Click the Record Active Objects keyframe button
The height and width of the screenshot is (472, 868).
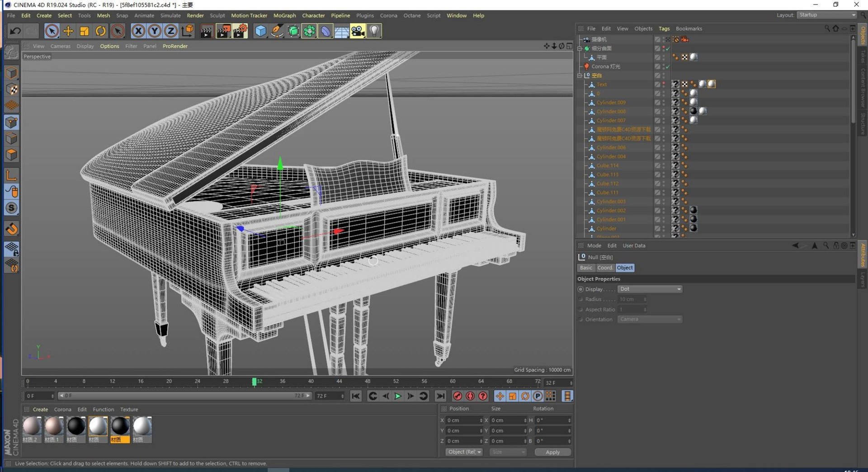(x=458, y=396)
